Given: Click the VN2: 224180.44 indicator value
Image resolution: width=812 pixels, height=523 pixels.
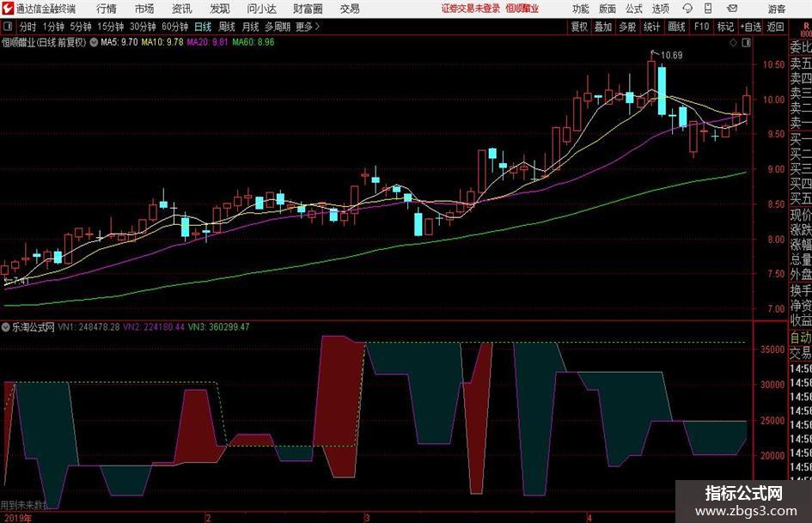Looking at the screenshot, I should 154,327.
